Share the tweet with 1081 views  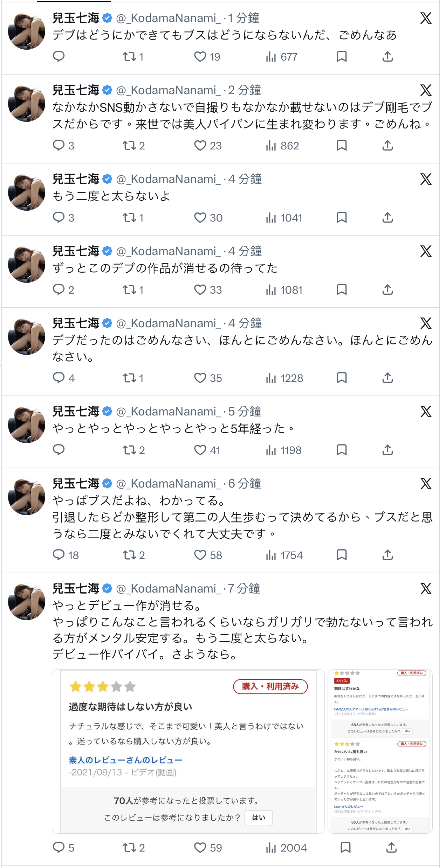(387, 289)
